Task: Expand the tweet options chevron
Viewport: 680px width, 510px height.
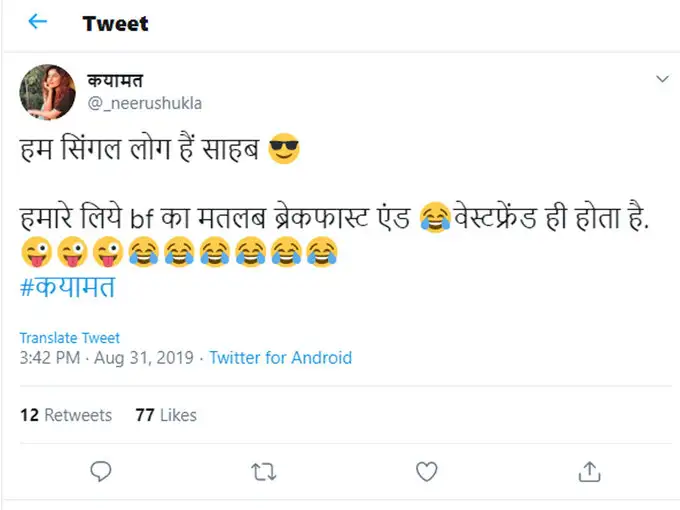Action: (x=661, y=78)
